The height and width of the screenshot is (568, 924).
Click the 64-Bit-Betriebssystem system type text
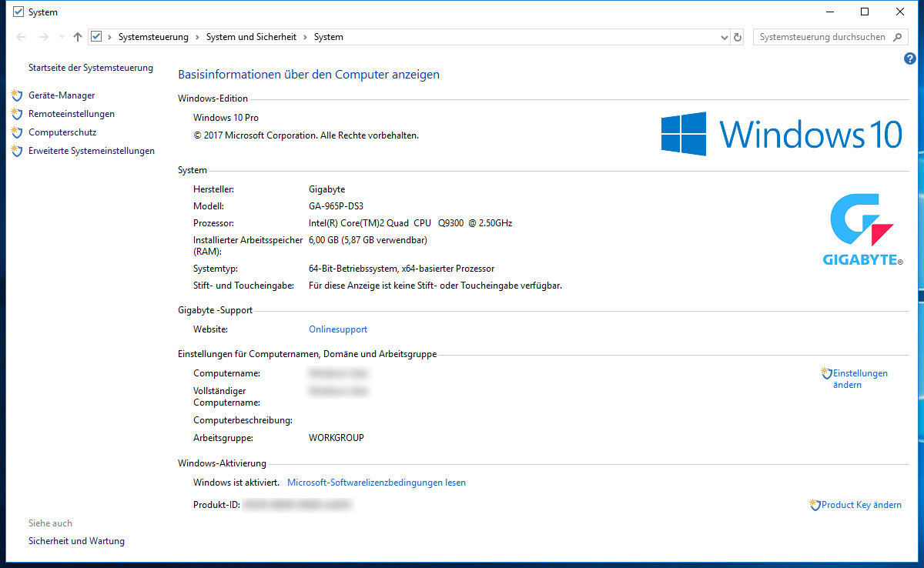pos(401,269)
